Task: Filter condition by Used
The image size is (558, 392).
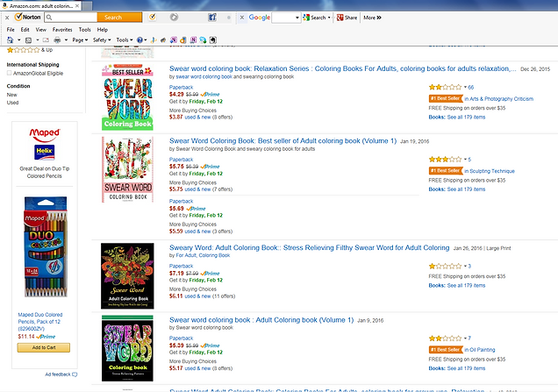Action: click(x=12, y=103)
